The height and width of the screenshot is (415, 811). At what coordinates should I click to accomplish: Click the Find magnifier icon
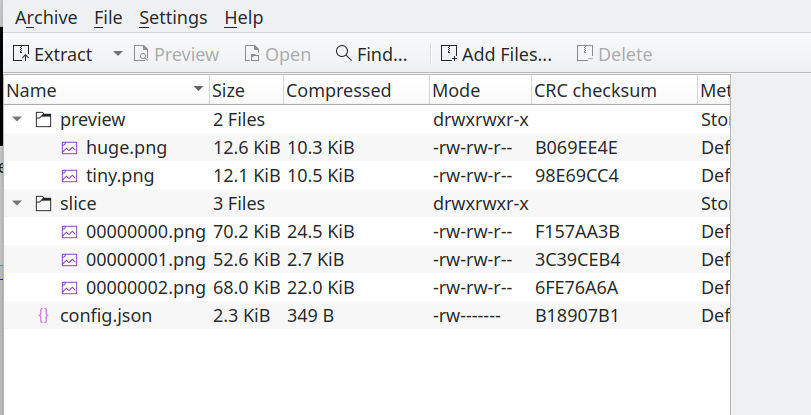click(344, 54)
